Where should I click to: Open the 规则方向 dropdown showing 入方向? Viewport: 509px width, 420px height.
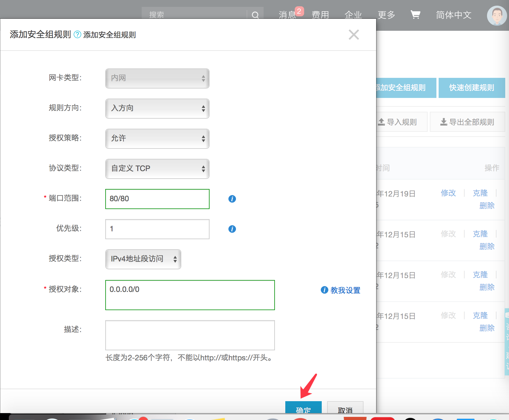[x=157, y=108]
